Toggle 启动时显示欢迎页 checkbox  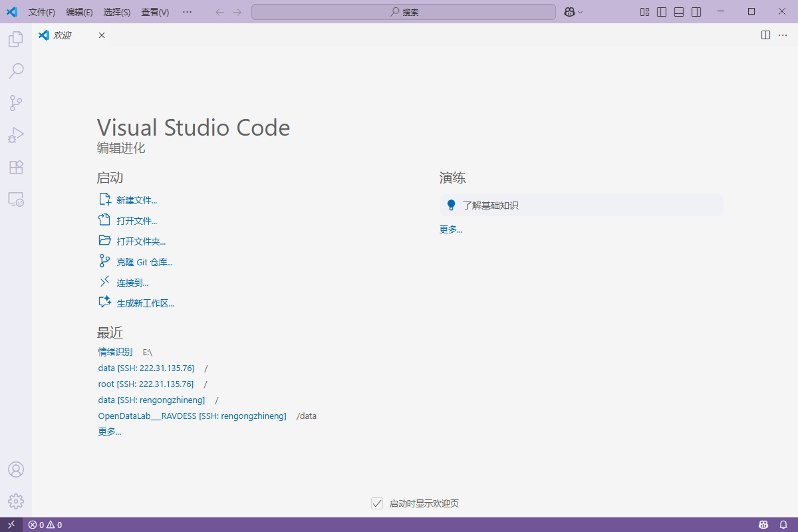[x=377, y=503]
